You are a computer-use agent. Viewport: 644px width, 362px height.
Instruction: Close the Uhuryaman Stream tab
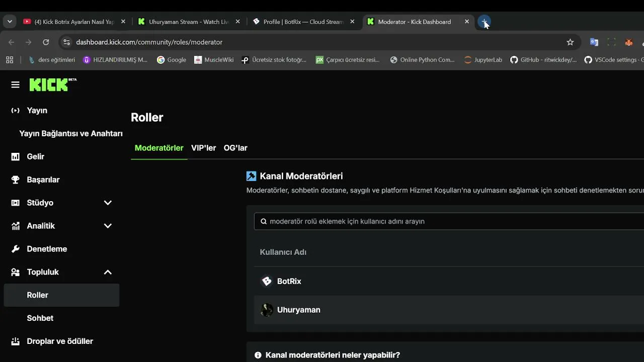pyautogui.click(x=237, y=22)
